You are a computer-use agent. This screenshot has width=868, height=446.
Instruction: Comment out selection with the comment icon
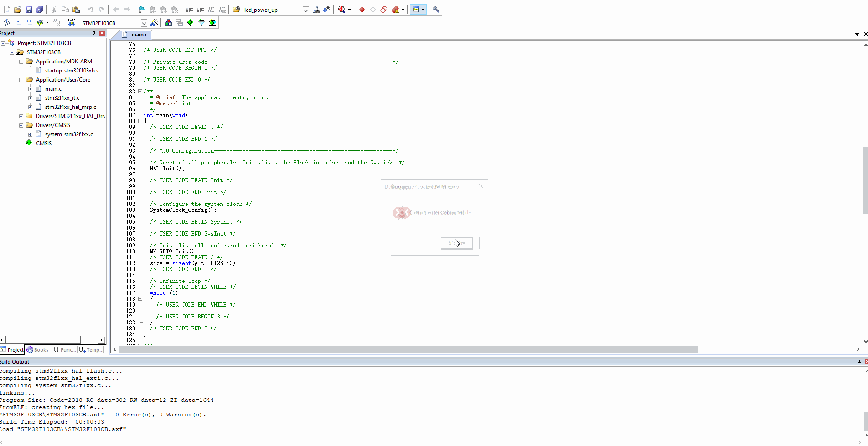click(x=211, y=10)
